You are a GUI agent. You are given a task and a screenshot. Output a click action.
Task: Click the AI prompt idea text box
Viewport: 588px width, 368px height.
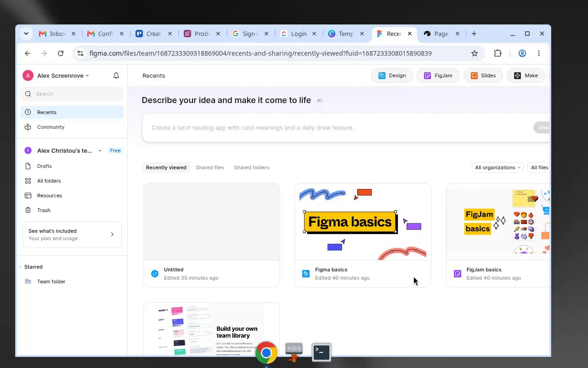point(338,128)
